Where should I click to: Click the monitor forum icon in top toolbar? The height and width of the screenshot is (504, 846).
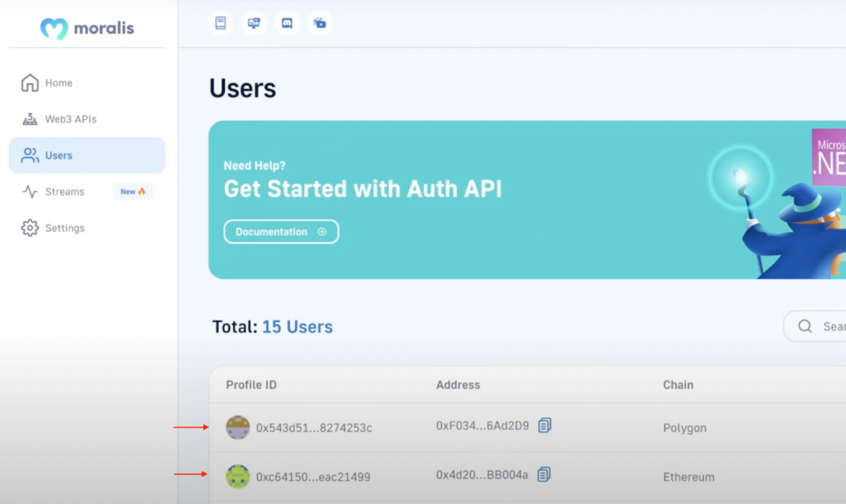pyautogui.click(x=254, y=23)
